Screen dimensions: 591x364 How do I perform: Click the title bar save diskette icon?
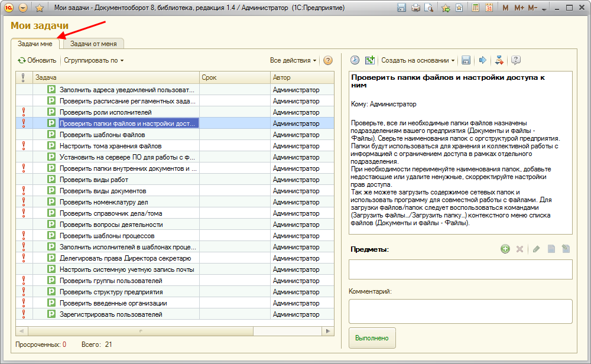(401, 8)
